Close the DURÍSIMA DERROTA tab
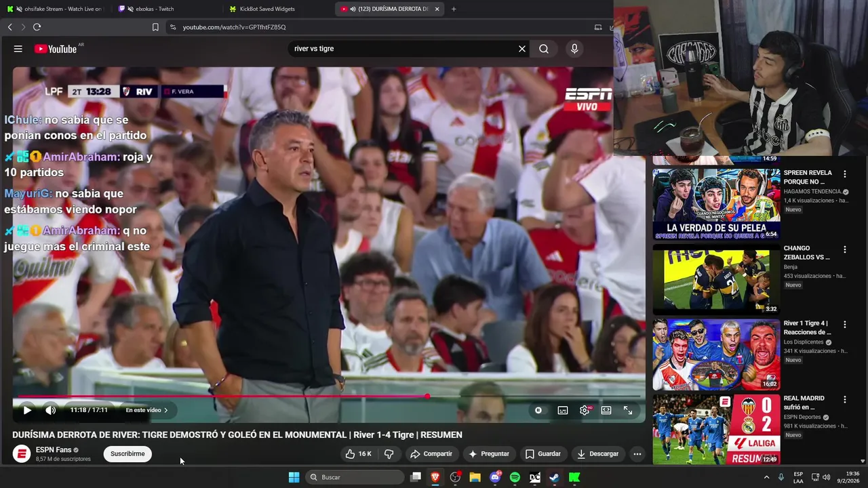 point(437,9)
